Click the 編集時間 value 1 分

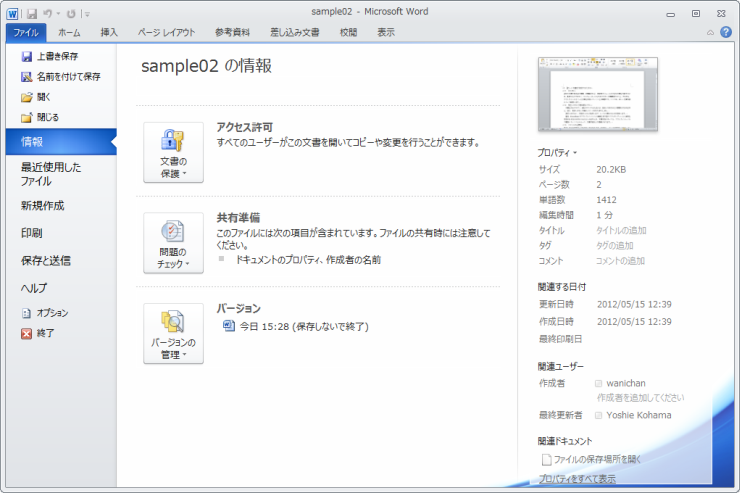(605, 215)
